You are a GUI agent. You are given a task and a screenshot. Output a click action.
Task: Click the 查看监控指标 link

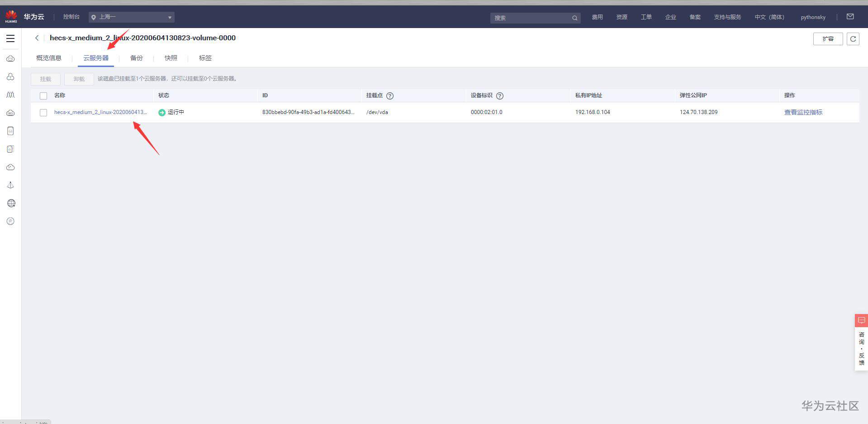click(803, 112)
